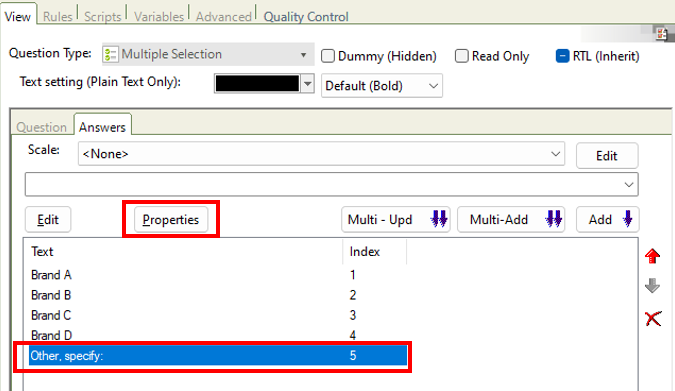Switch to the Question sub-tab
Image resolution: width=675 pixels, height=391 pixels.
(x=42, y=127)
